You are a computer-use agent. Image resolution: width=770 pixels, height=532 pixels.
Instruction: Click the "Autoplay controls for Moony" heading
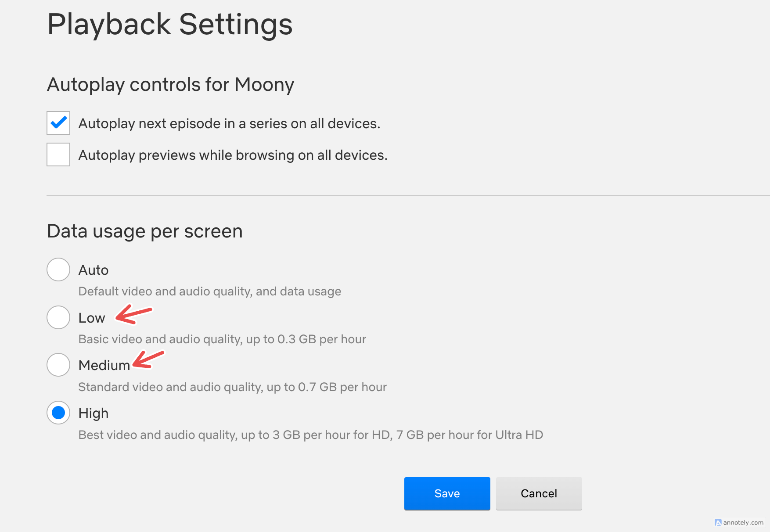170,84
